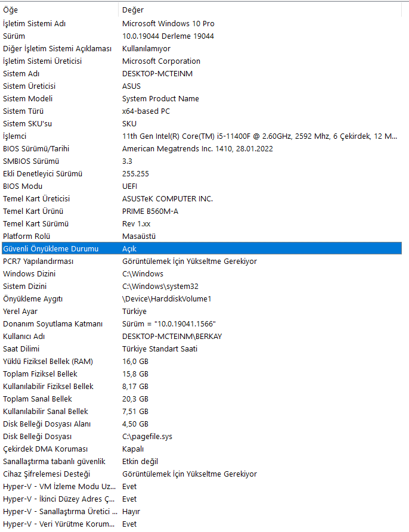Click the Türkiye Standart Saati value
Viewport: 409px width, 532px height.
[x=160, y=349]
